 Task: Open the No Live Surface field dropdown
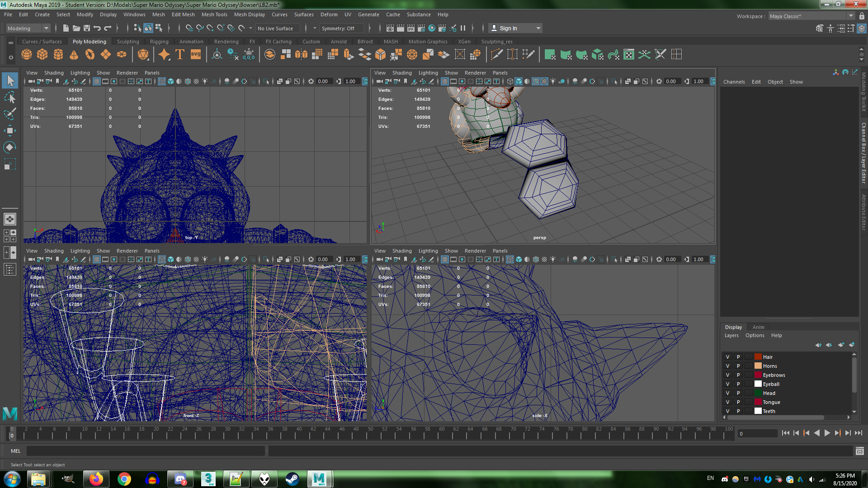pos(278,28)
